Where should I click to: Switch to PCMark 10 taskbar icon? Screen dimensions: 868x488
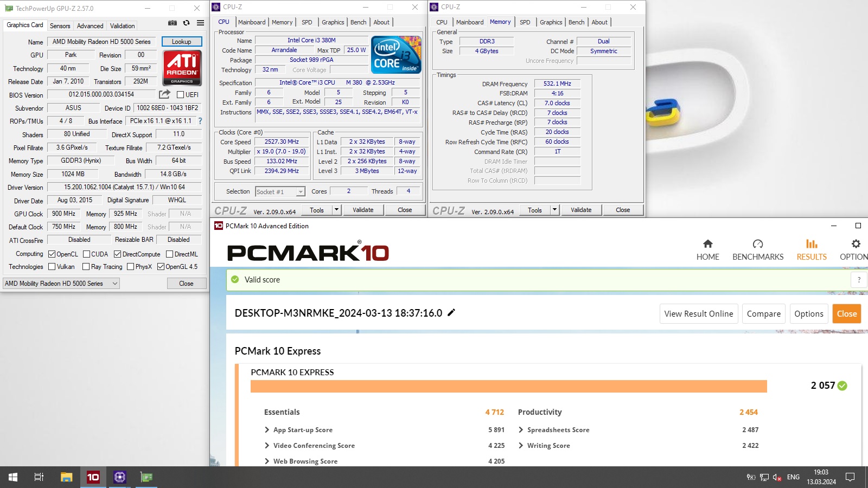coord(93,477)
